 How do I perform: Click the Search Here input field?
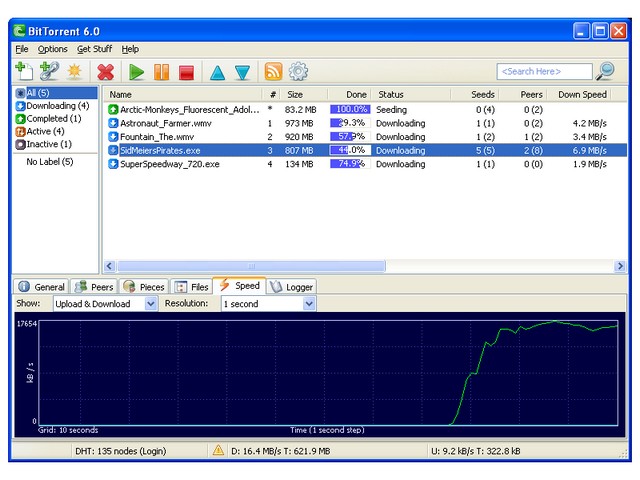click(544, 71)
